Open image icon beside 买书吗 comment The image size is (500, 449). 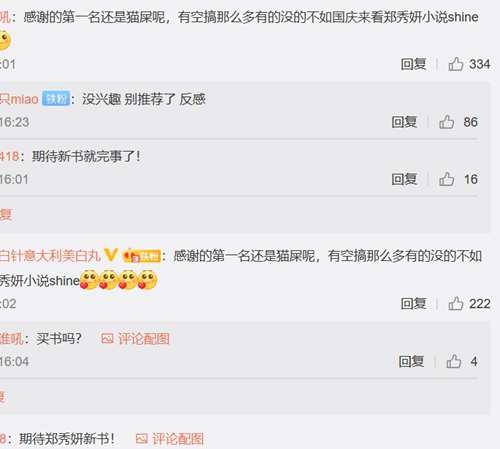click(x=107, y=339)
